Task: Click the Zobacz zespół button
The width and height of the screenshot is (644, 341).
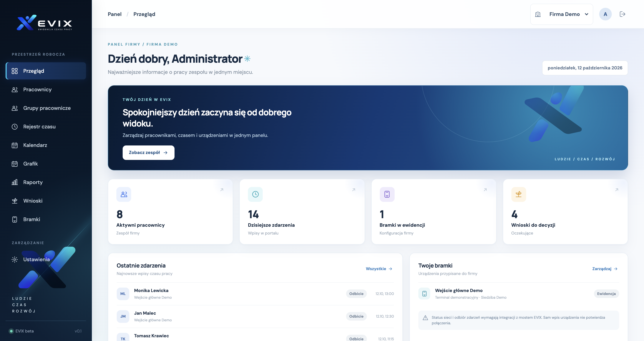Action: [x=149, y=153]
